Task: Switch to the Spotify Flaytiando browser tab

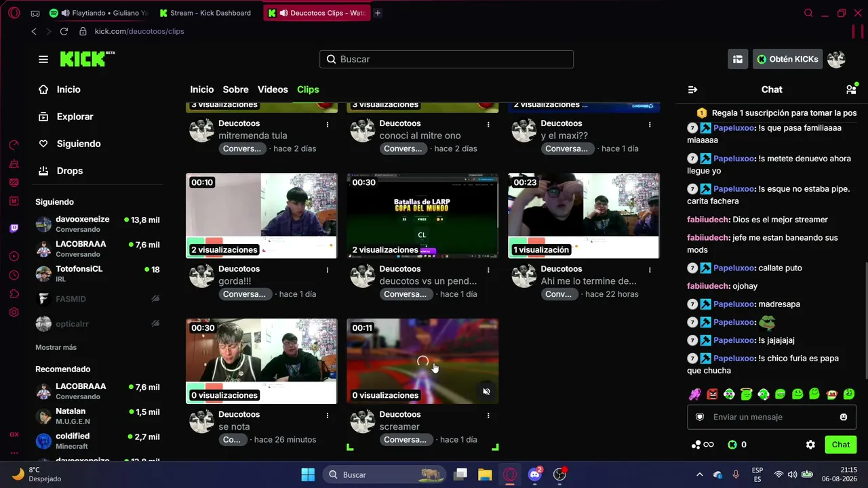Action: 100,13
